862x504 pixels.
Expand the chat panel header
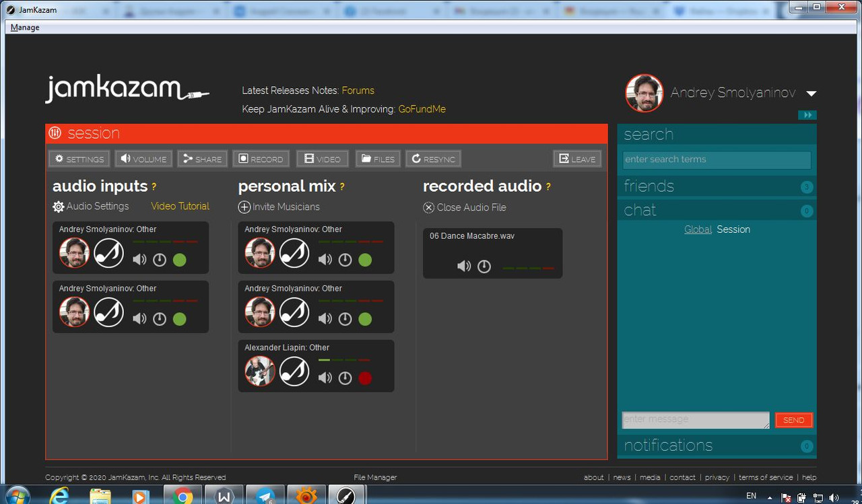[x=717, y=211]
